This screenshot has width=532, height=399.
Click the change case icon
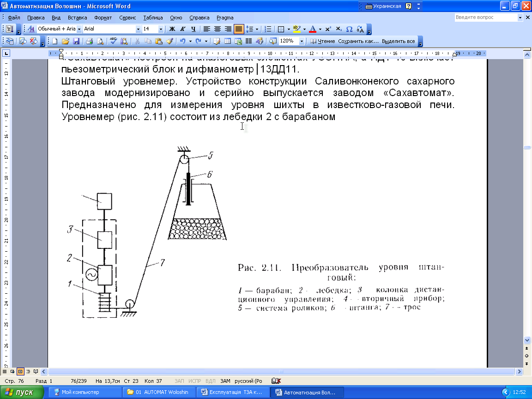pos(360,29)
